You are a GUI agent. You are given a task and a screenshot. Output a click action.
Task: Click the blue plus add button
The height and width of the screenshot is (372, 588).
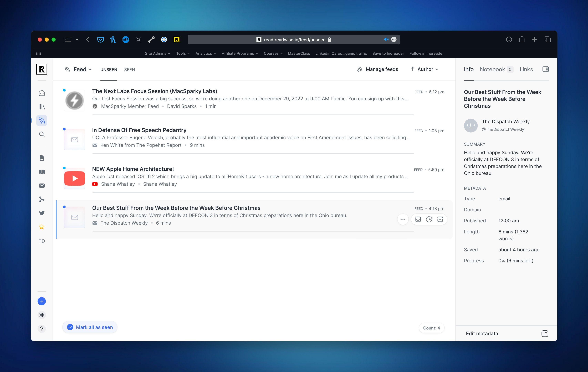click(x=42, y=301)
